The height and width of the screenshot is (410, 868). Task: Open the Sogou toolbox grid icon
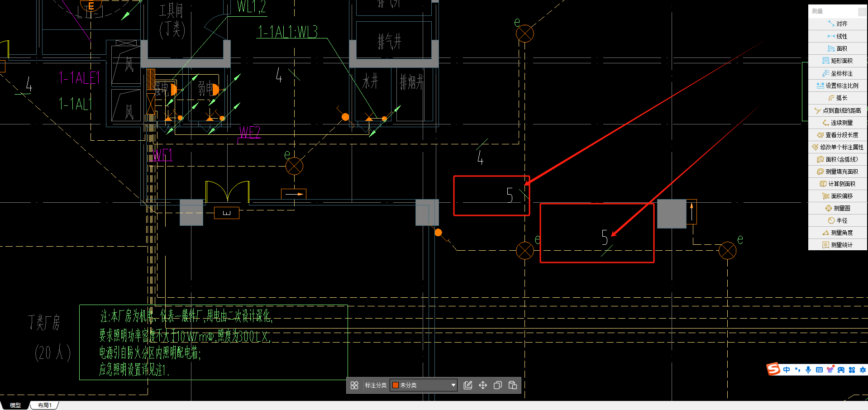tap(852, 370)
